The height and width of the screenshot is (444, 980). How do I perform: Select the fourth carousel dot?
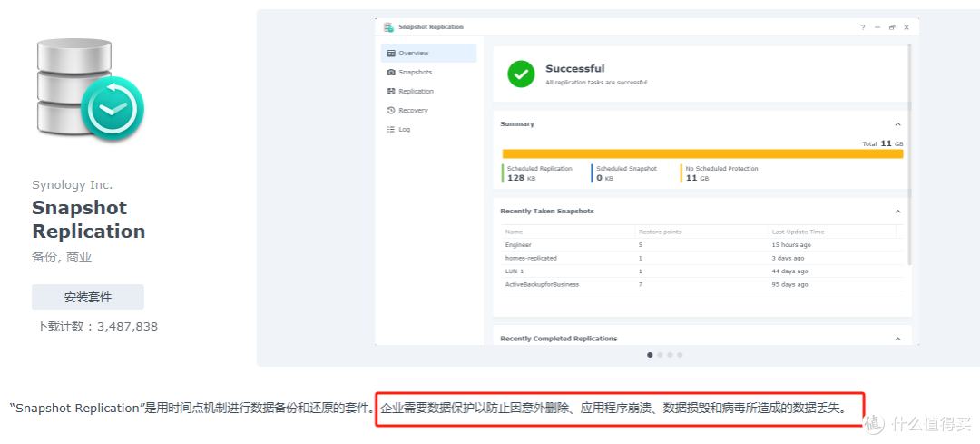[x=680, y=355]
